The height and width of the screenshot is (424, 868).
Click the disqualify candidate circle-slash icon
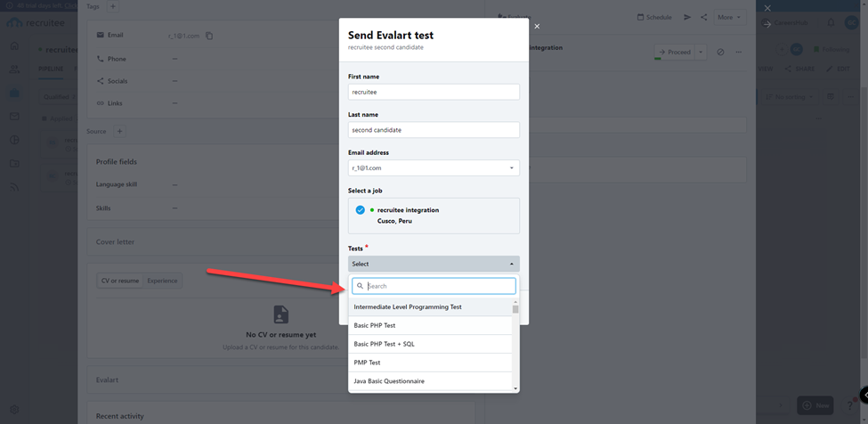[720, 52]
